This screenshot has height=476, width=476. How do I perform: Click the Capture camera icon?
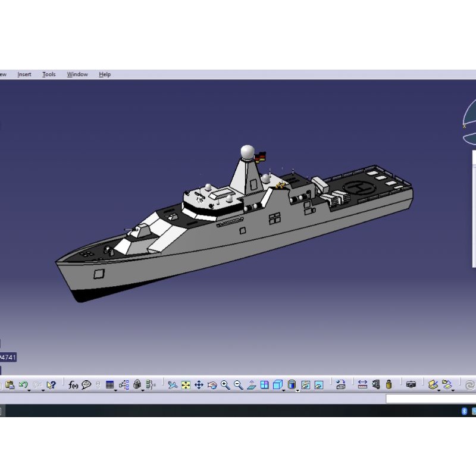(411, 384)
